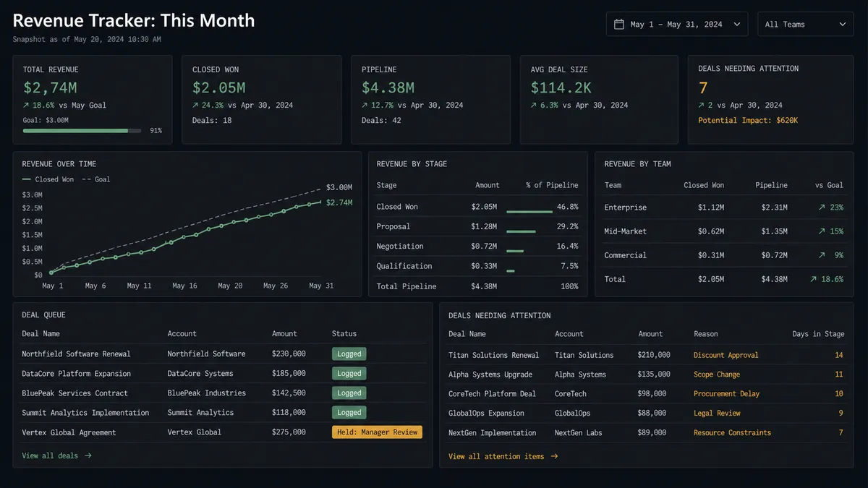The width and height of the screenshot is (868, 488).
Task: Select the GlobalOps Expansion deal name
Action: (x=486, y=414)
